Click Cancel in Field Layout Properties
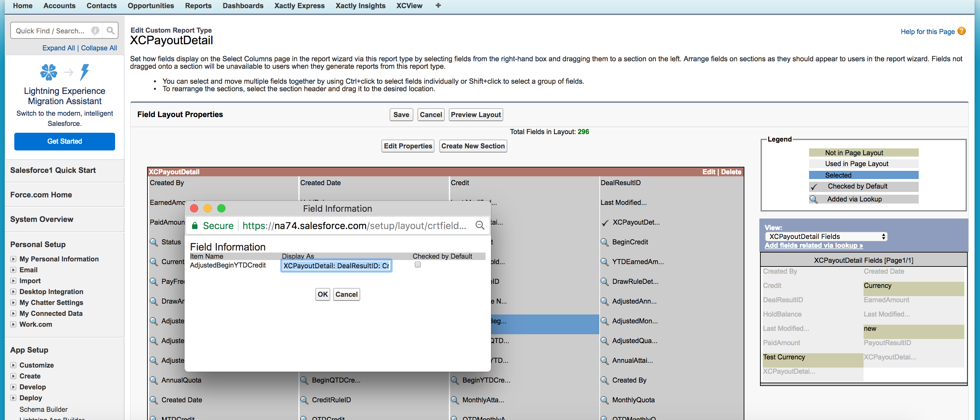Image resolution: width=980 pixels, height=420 pixels. (x=431, y=115)
